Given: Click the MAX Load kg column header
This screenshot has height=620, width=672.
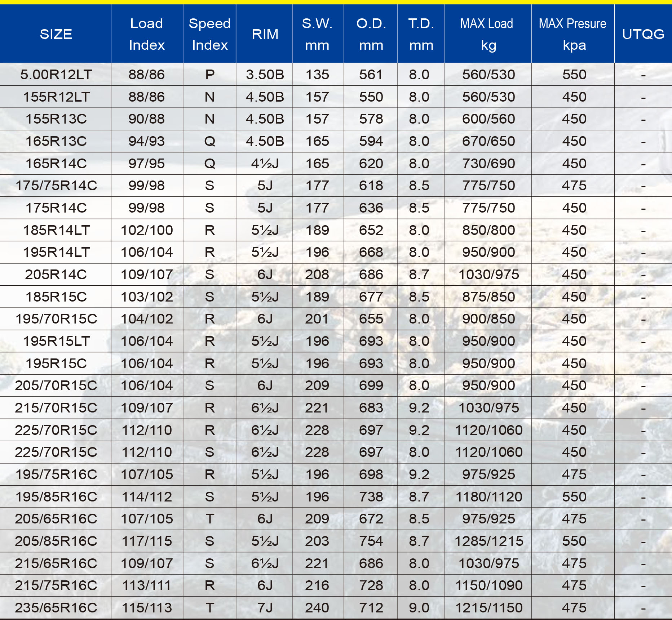Looking at the screenshot, I should click(487, 34).
